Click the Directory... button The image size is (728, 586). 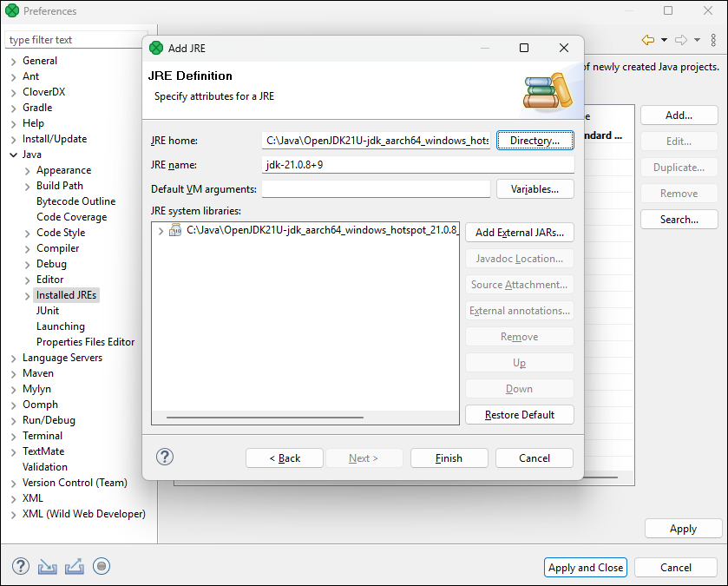click(x=535, y=141)
